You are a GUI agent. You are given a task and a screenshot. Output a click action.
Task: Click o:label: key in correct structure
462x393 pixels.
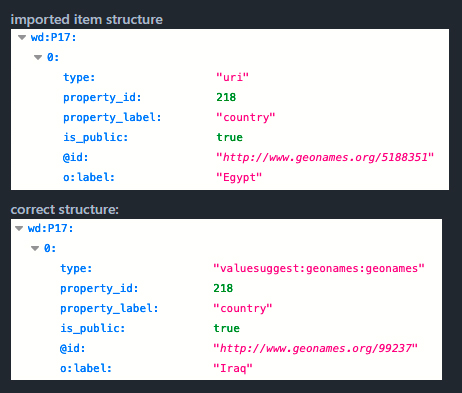86,368
